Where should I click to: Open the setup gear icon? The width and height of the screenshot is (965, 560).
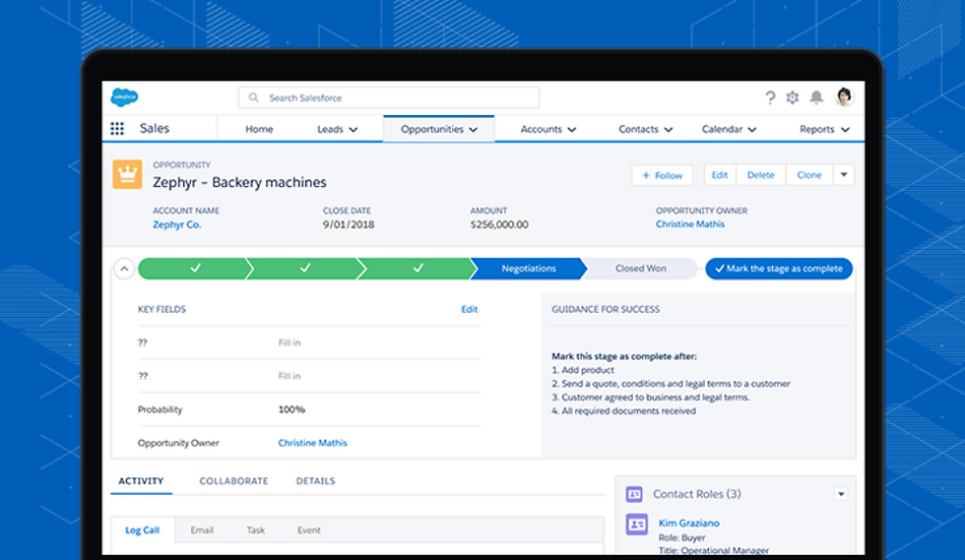793,97
